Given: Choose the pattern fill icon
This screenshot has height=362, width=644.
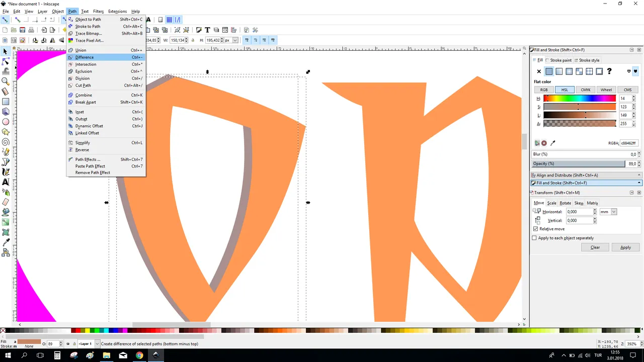Looking at the screenshot, I should 589,71.
